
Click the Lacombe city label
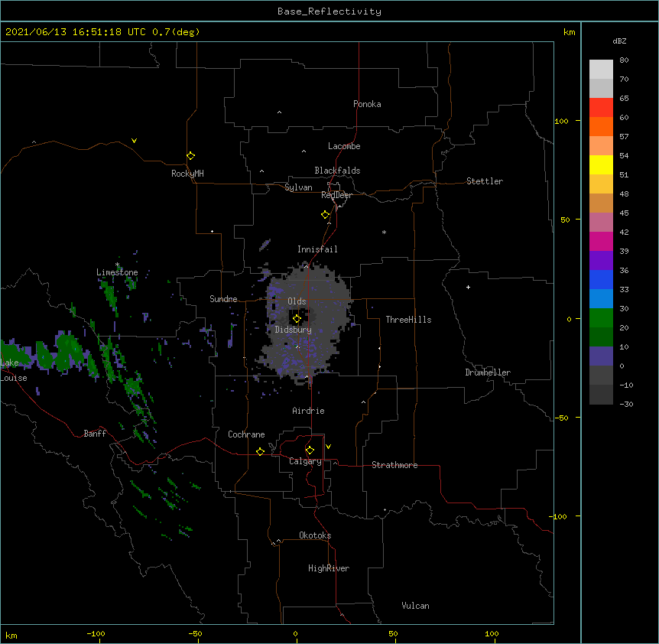344,146
